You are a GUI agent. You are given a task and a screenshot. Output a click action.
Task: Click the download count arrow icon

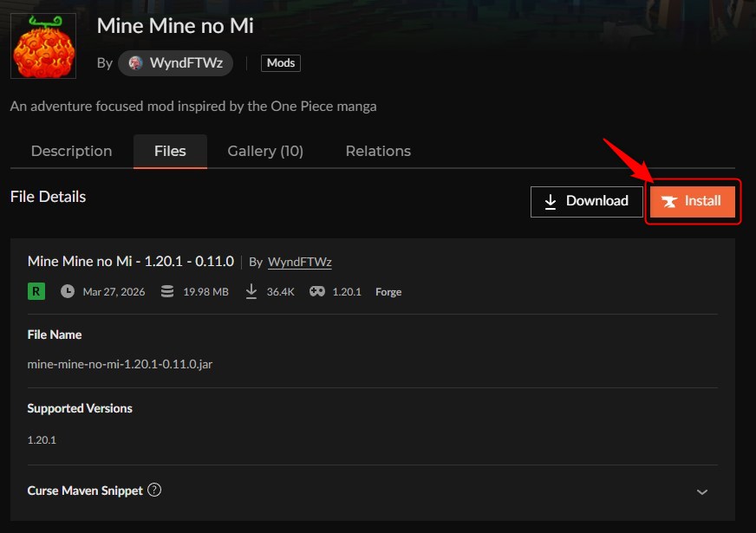click(251, 291)
